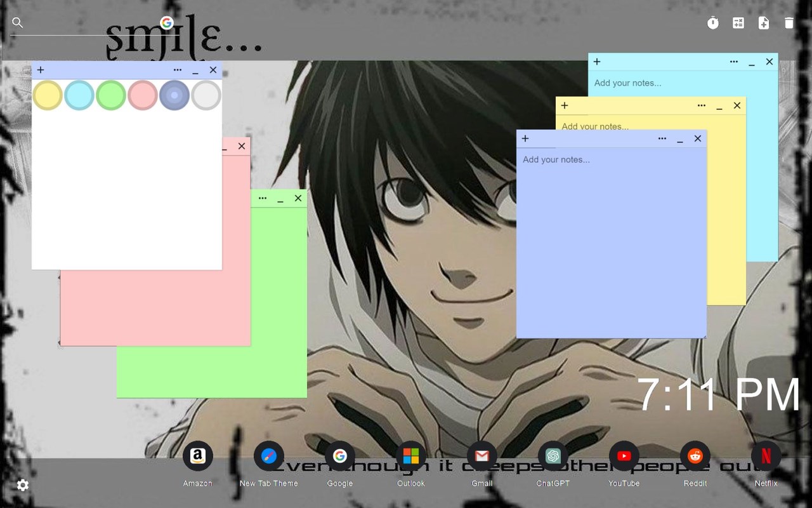Click into the lavender note's text area
This screenshot has height=508, width=812.
612,243
